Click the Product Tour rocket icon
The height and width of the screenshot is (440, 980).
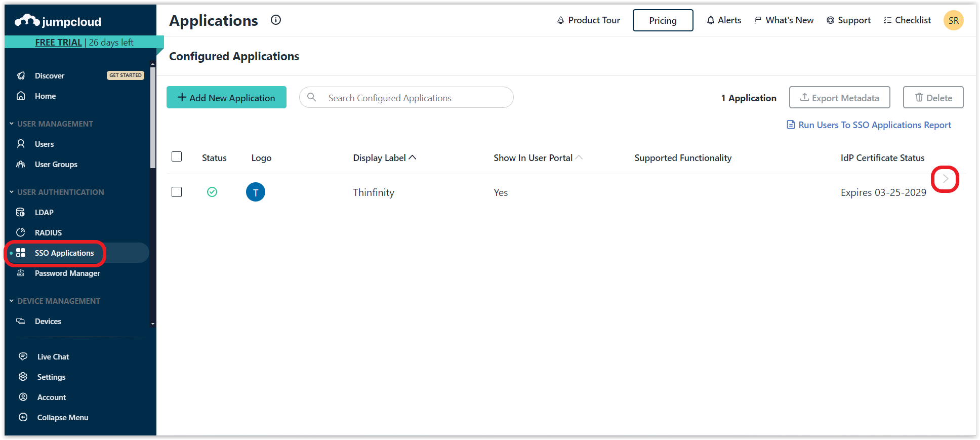560,20
